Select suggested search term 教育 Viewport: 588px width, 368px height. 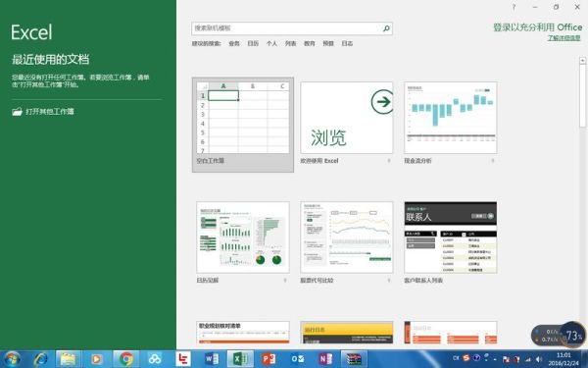click(x=309, y=43)
